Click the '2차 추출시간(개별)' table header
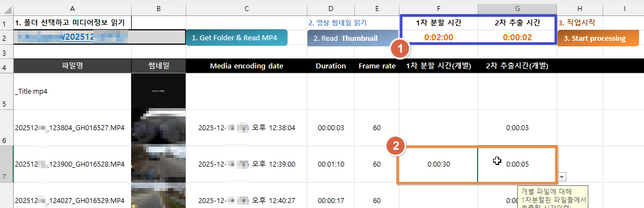 [x=517, y=66]
